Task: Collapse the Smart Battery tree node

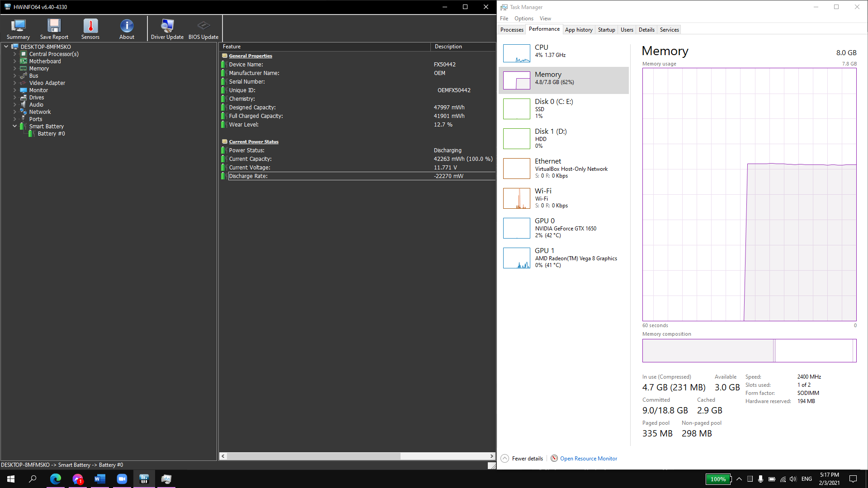Action: coord(14,126)
